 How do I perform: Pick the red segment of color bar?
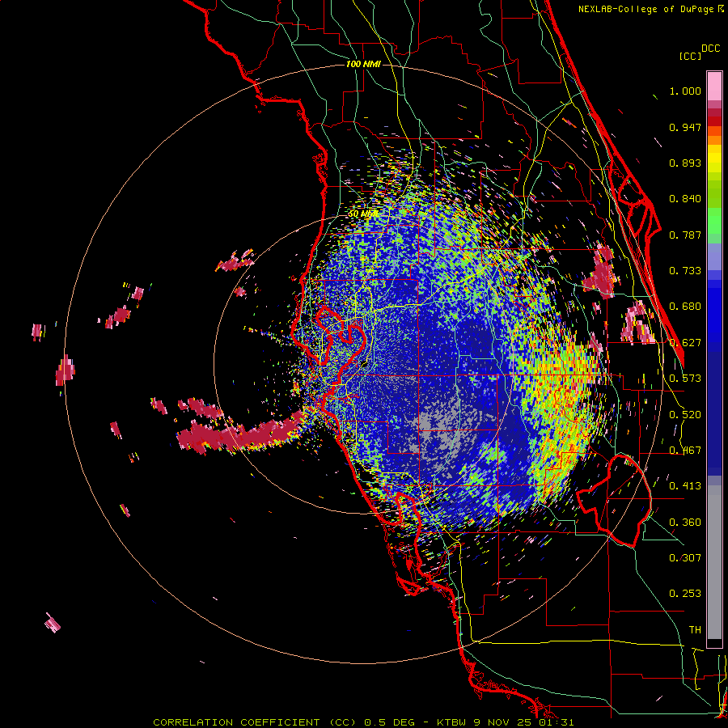coord(714,121)
